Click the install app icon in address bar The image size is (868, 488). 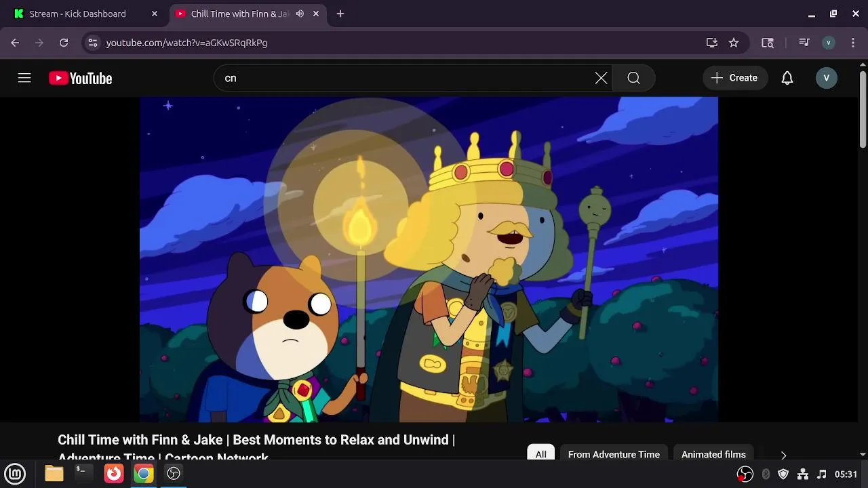(712, 43)
